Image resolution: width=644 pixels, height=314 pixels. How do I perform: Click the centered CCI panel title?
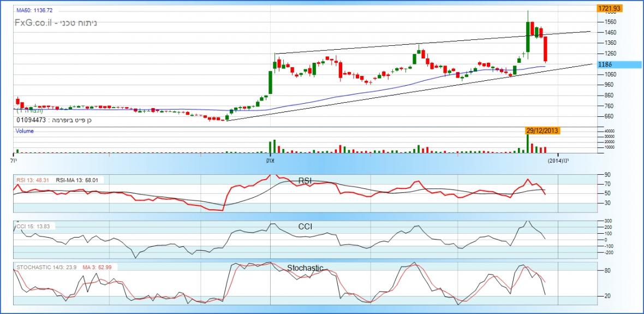pos(305,226)
